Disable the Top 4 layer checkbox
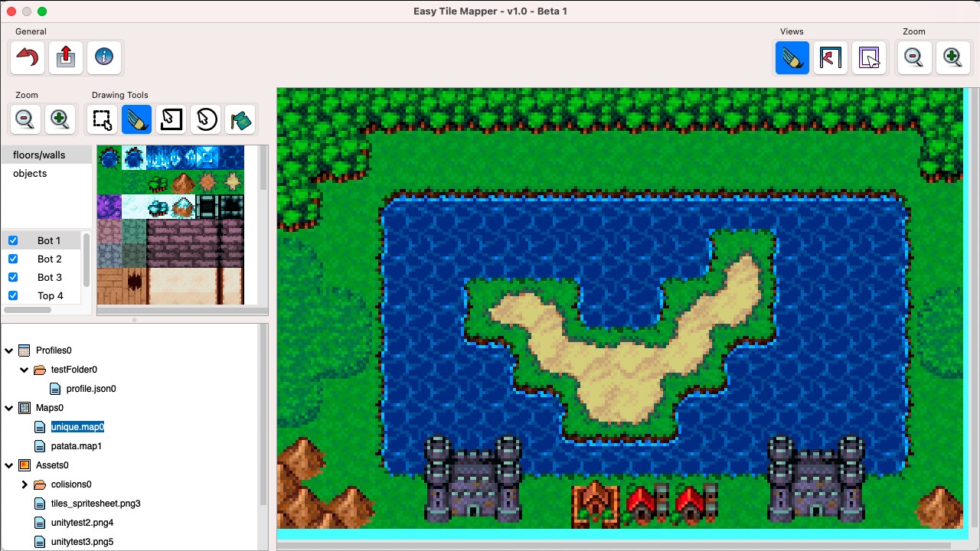This screenshot has height=551, width=980. (x=13, y=295)
